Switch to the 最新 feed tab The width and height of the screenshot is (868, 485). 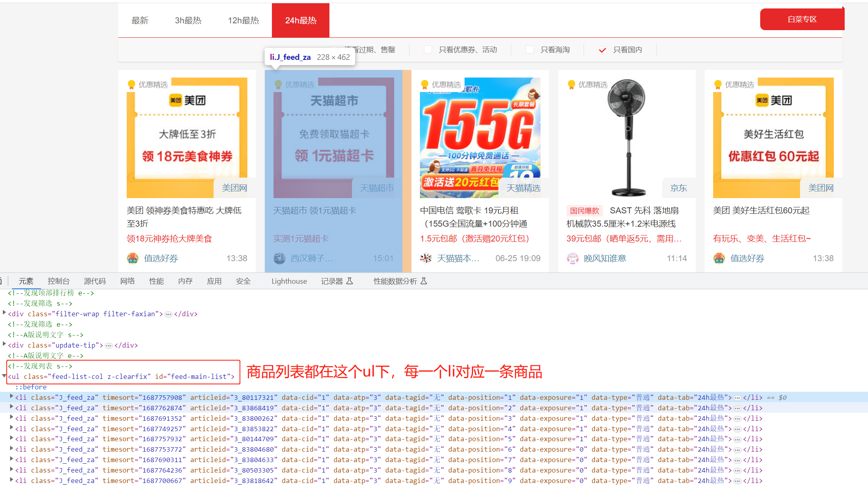point(140,20)
